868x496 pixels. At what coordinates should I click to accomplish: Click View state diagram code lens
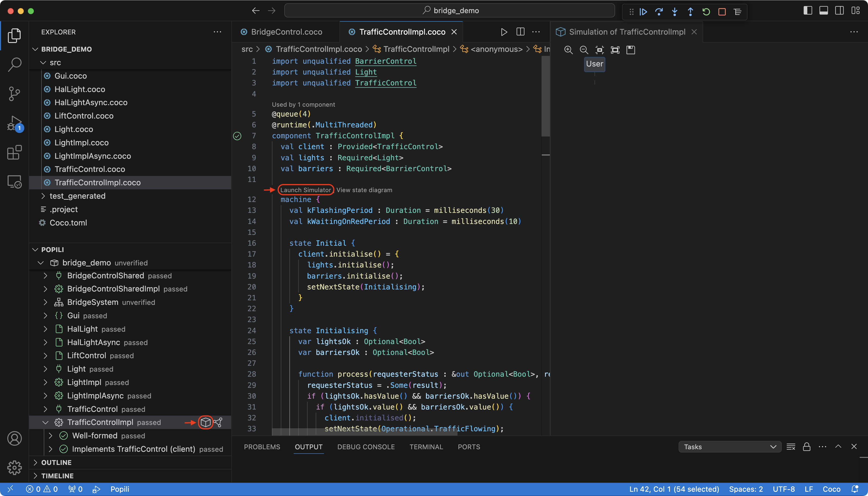pyautogui.click(x=364, y=190)
